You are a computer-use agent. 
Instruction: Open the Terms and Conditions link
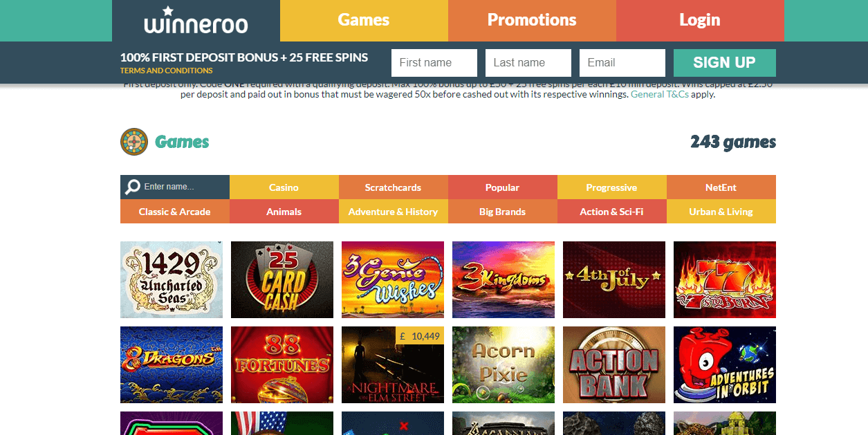tap(167, 71)
